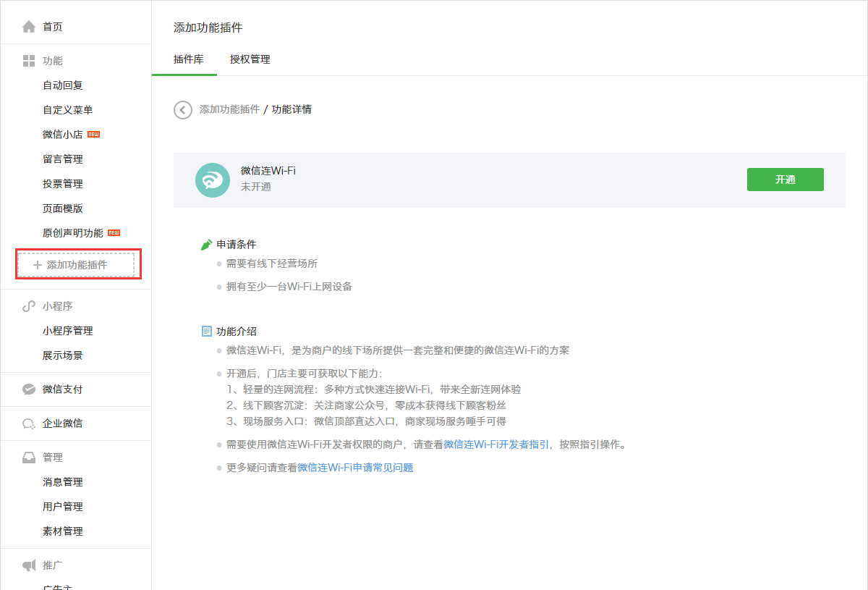Open 自动回复 in the sidebar
Viewport: 868px width, 590px height.
(63, 85)
